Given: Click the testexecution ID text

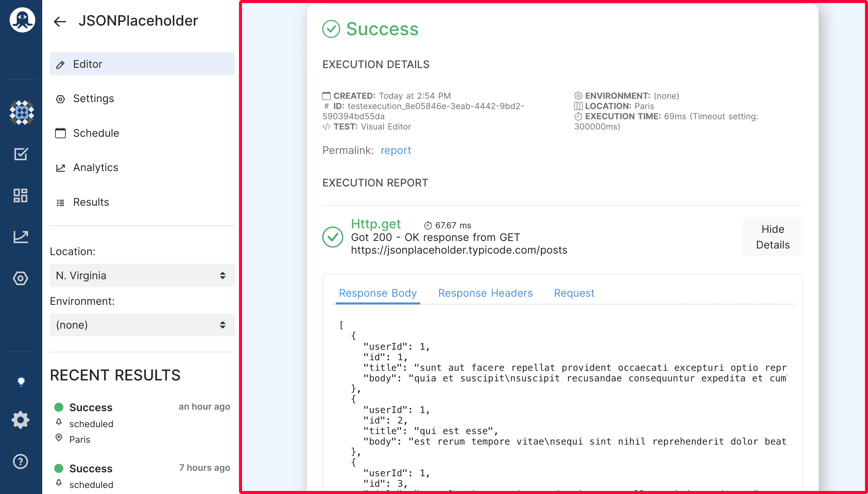Looking at the screenshot, I should click(423, 111).
